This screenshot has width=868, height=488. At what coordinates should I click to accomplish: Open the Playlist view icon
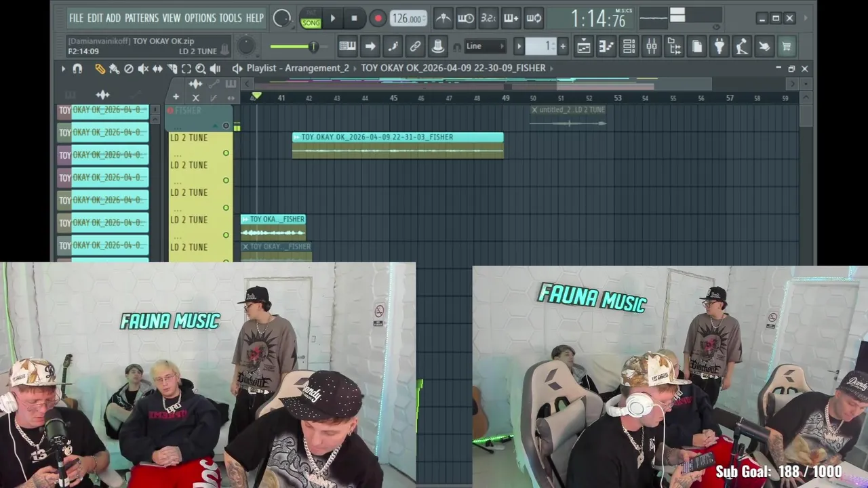[x=583, y=46]
